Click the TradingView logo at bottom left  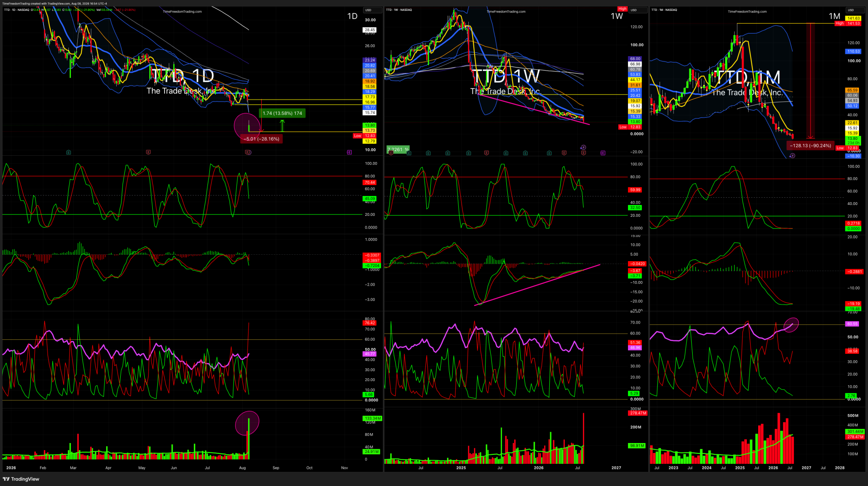[21, 479]
